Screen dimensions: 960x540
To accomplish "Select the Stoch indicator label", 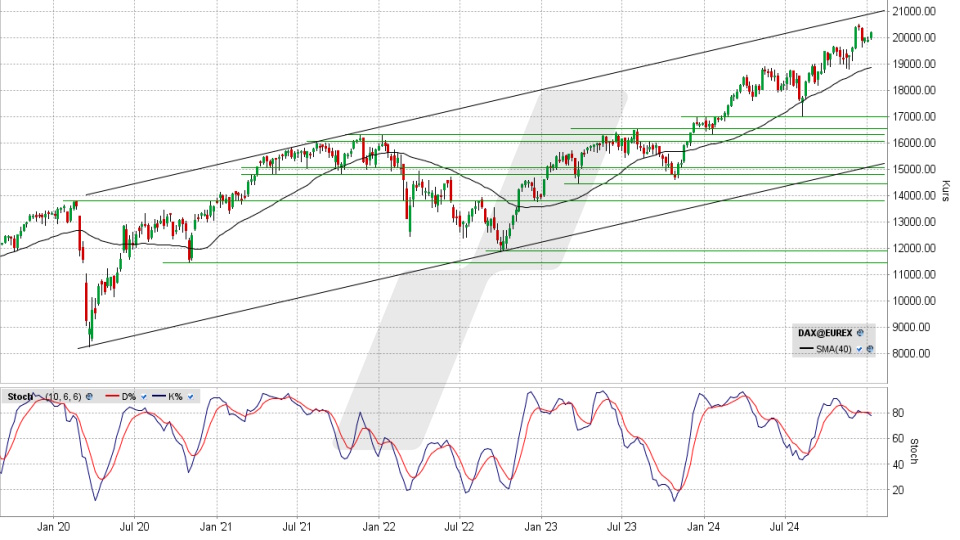I will (20, 397).
